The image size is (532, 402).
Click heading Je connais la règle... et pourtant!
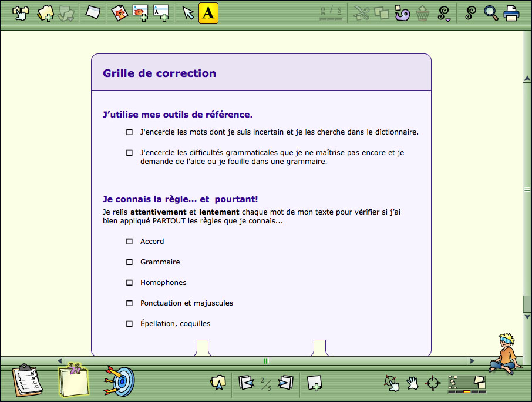(180, 199)
